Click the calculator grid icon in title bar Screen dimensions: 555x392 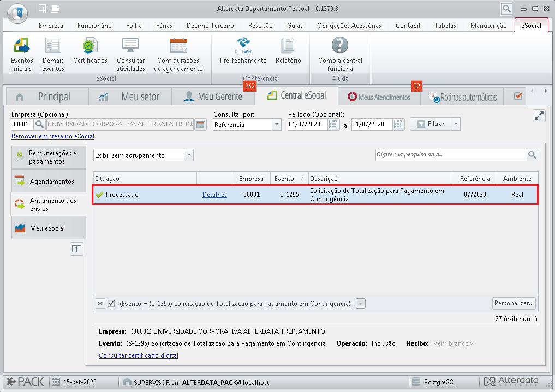42,9
